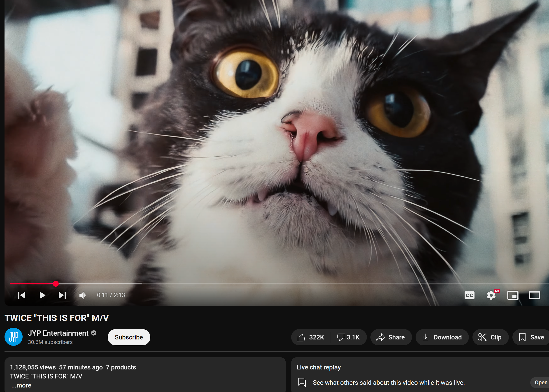Switch to theater mode icon
Screen dimensions: 549x392
[x=534, y=295]
